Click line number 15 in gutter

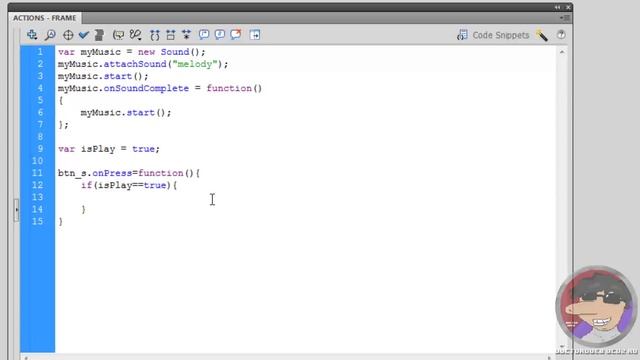38,221
